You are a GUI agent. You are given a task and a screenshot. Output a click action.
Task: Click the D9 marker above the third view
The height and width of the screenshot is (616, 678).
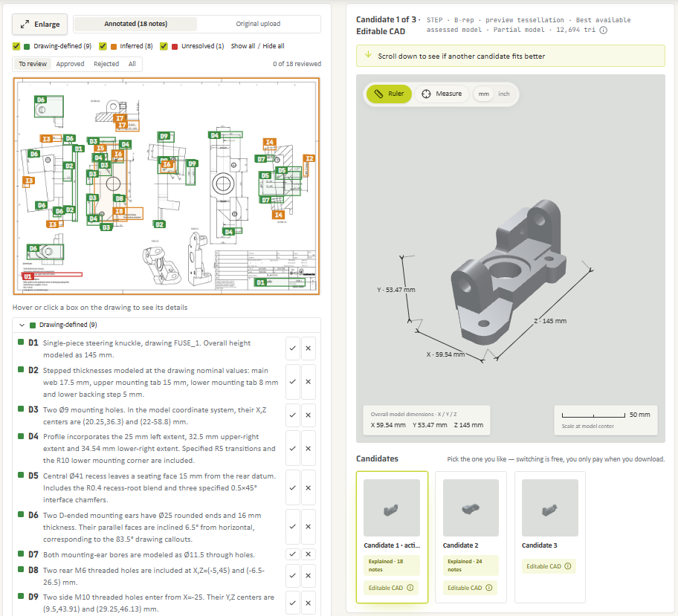click(x=164, y=136)
